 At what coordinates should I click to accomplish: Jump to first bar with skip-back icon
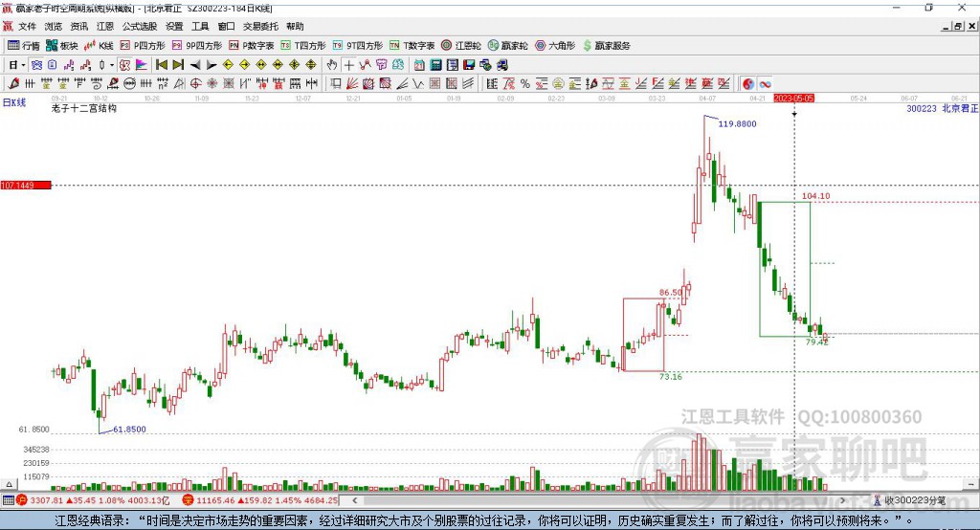point(161,65)
